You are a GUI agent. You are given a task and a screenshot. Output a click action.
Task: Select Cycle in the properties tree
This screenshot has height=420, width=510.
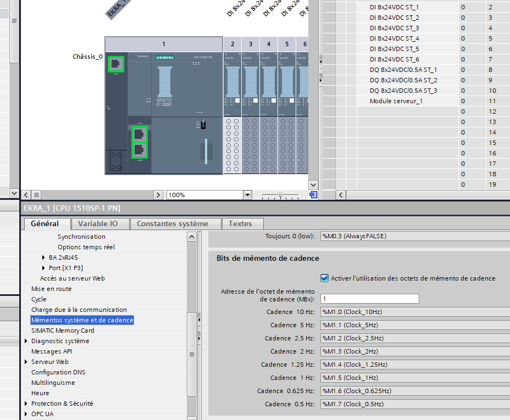39,299
